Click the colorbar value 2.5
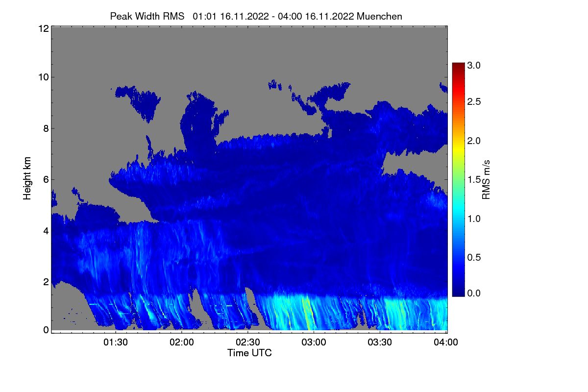588x392 pixels. (474, 102)
